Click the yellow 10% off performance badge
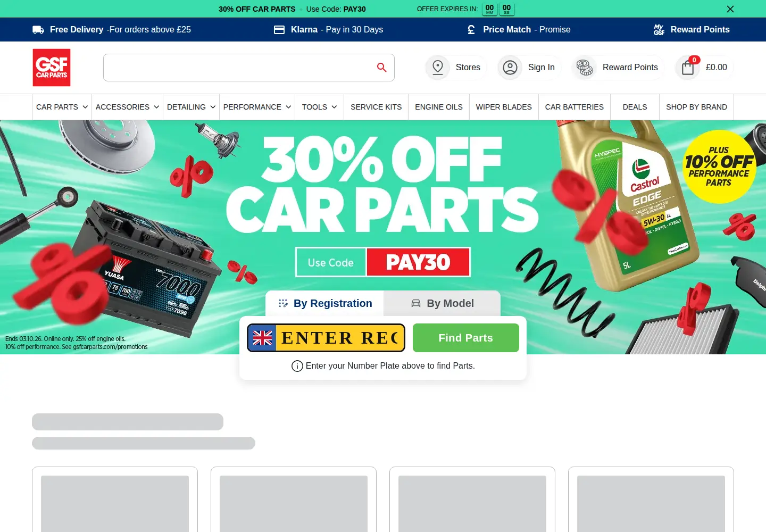The height and width of the screenshot is (532, 766). pos(719,167)
